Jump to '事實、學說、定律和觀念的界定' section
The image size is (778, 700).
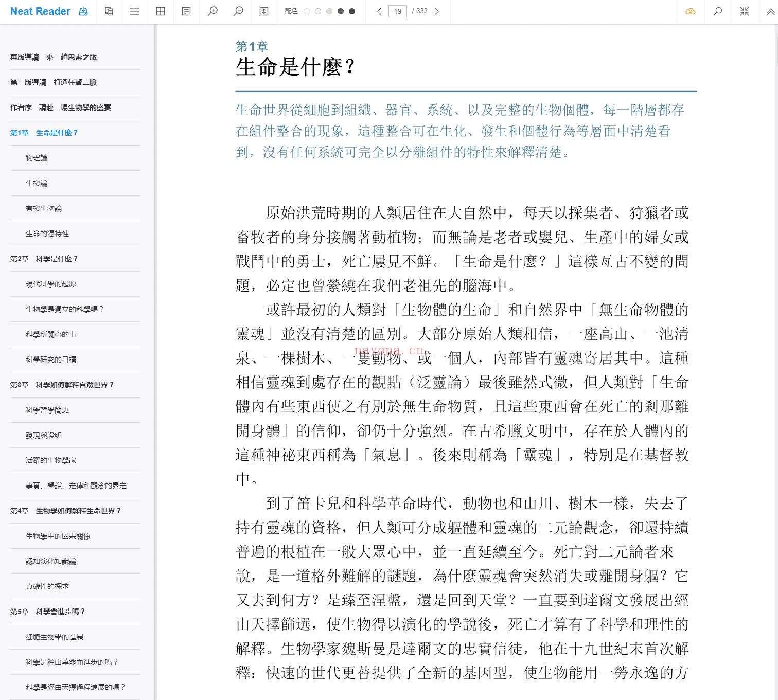(75, 486)
